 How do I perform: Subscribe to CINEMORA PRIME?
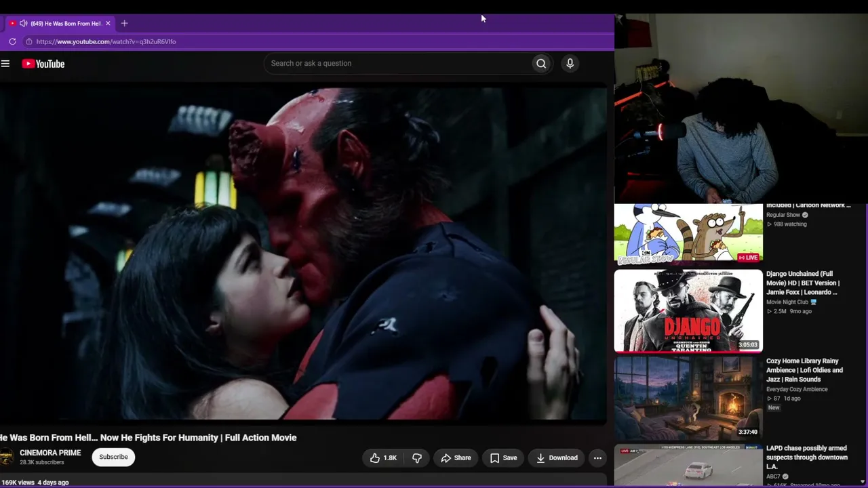[113, 457]
